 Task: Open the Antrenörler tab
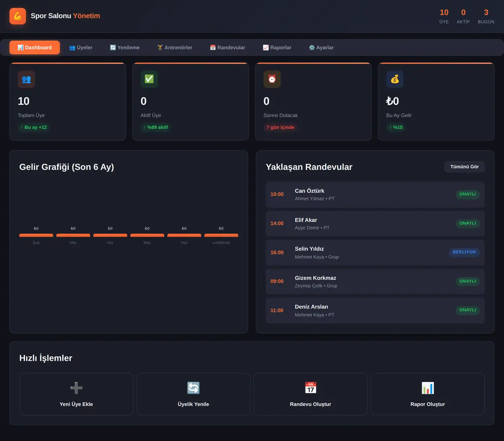(x=175, y=48)
